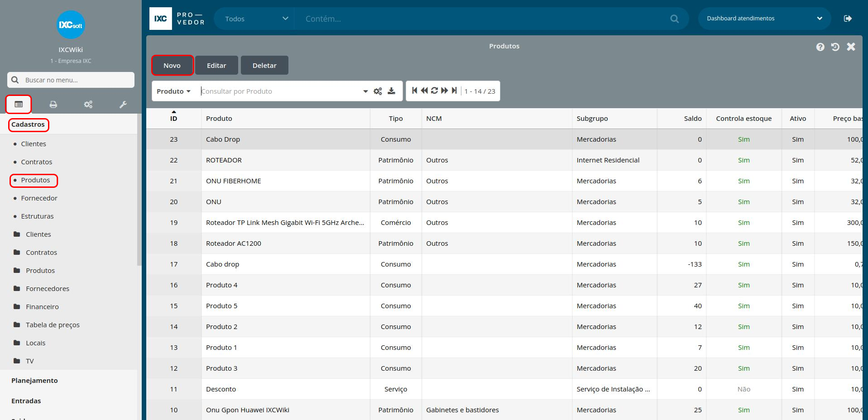The height and width of the screenshot is (420, 868).
Task: Go to first page of results
Action: pos(414,91)
